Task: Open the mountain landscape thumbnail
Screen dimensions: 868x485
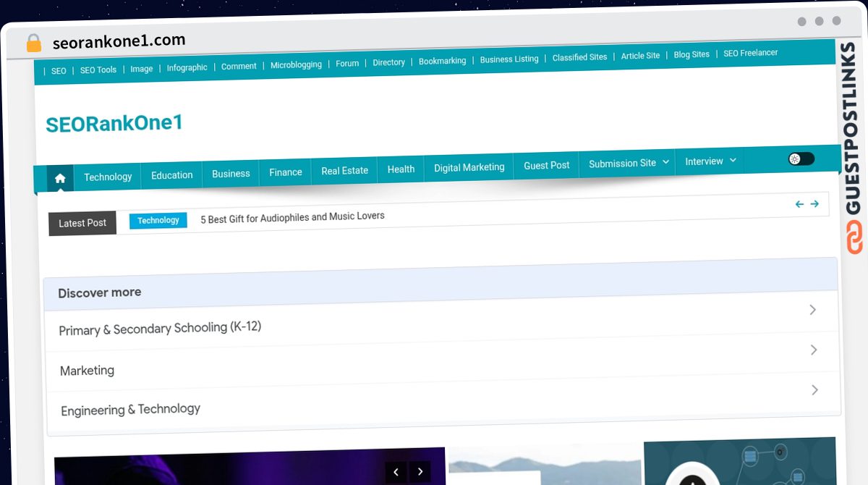Action: point(545,465)
